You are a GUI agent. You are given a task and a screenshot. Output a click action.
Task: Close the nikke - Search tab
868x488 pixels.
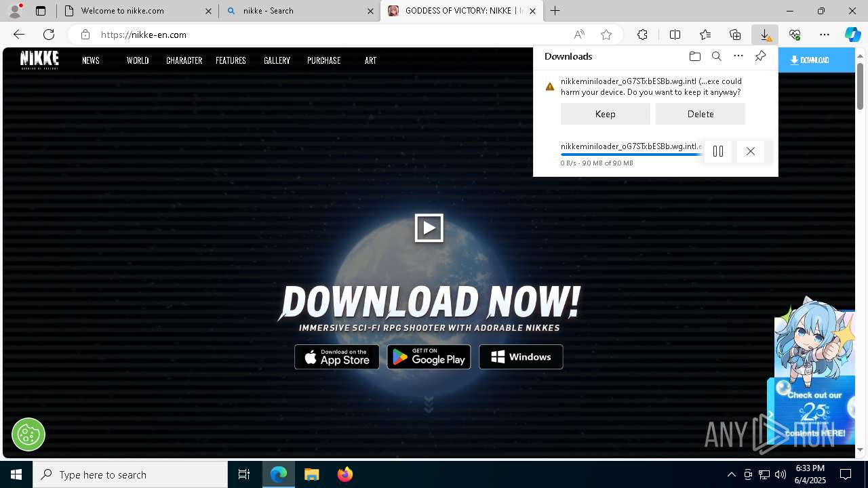click(370, 11)
